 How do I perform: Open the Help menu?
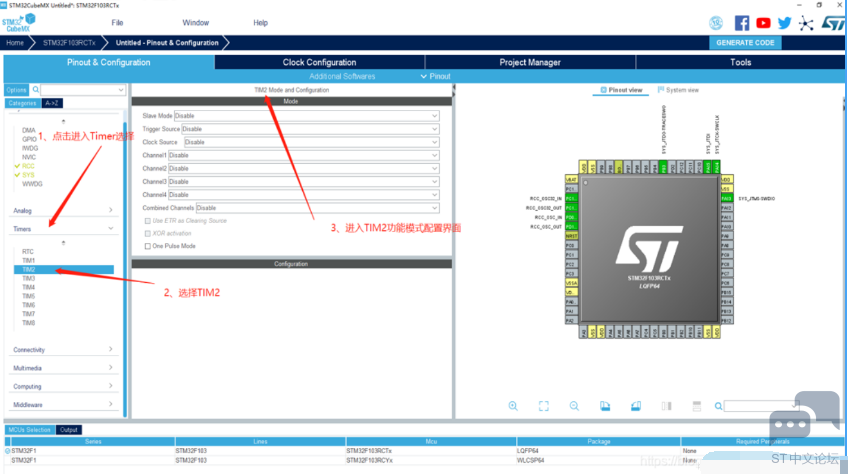pos(260,23)
